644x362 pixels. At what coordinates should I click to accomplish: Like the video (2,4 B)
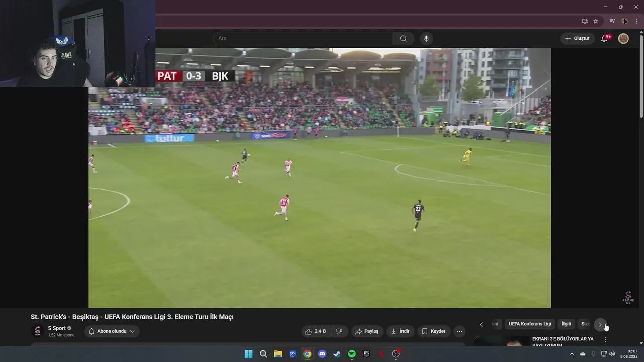click(x=316, y=331)
